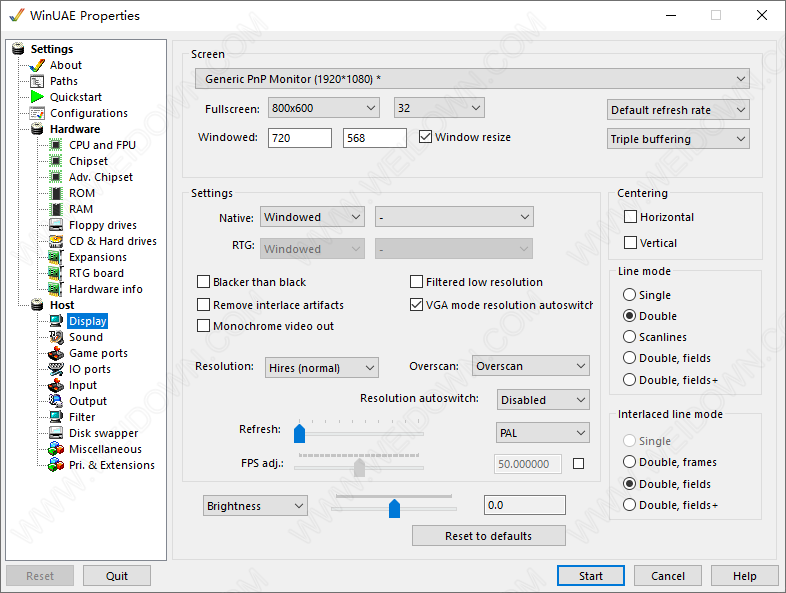
Task: Open the 32 color depth dropdown
Action: click(439, 108)
